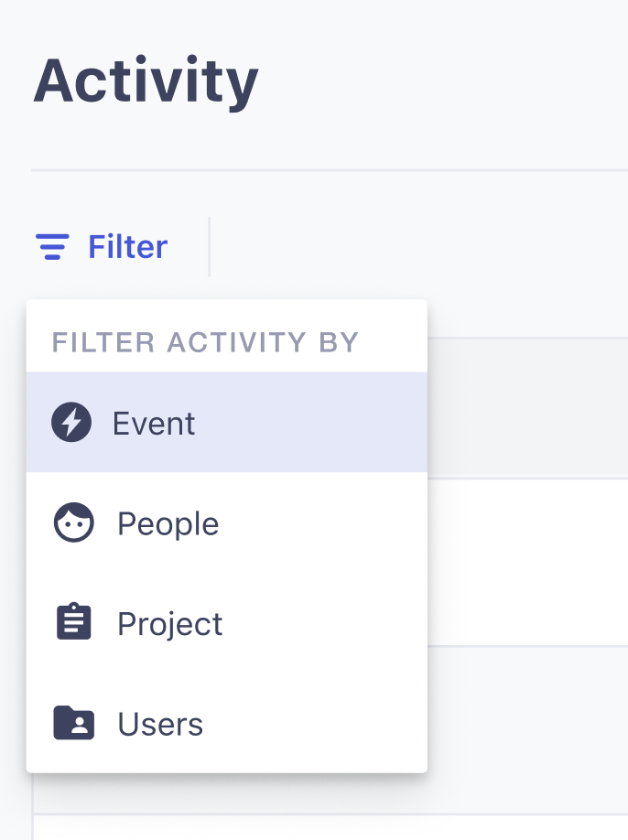Choose Project in the filter menu
This screenshot has width=628, height=840.
pyautogui.click(x=170, y=623)
